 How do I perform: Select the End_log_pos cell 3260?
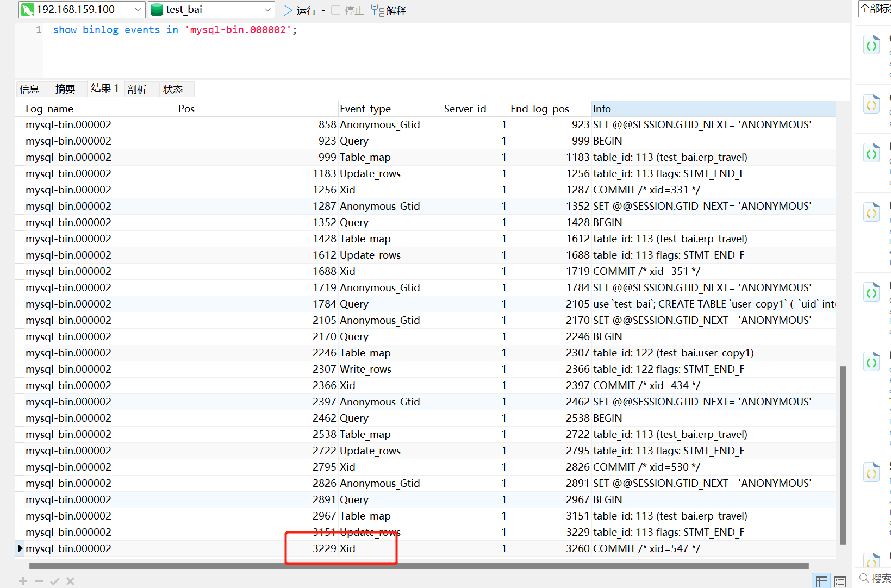pyautogui.click(x=550, y=548)
